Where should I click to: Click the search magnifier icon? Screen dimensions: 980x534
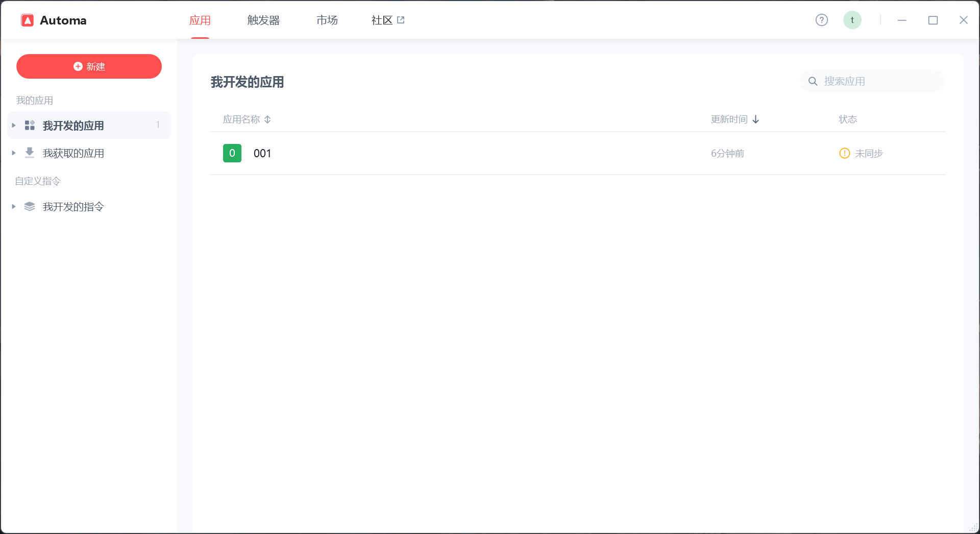click(x=813, y=81)
